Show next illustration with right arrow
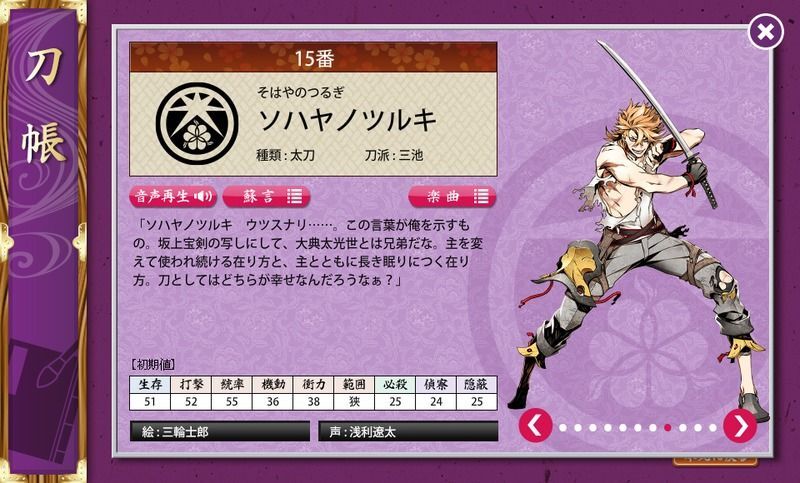This screenshot has height=483, width=800. [740, 425]
